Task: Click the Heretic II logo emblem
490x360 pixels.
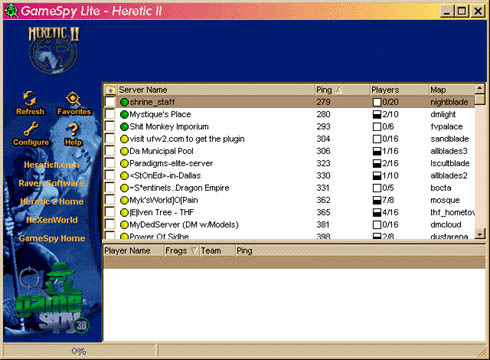Action: (x=54, y=50)
